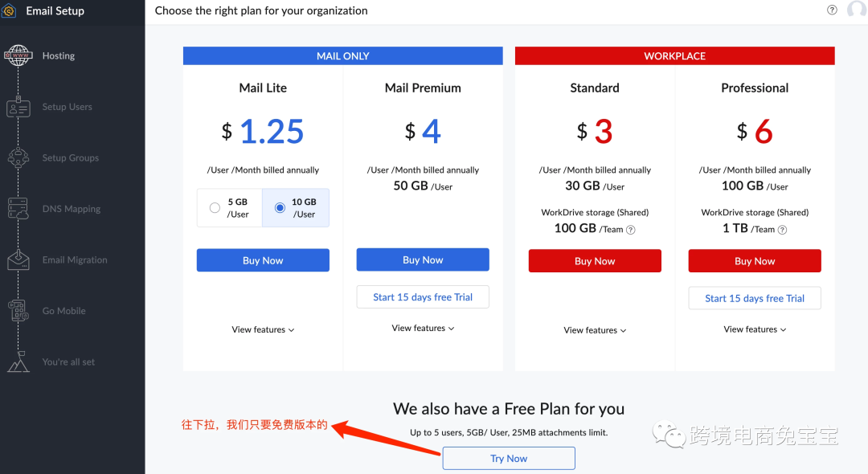The width and height of the screenshot is (868, 474).
Task: Open the user profile avatar
Action: click(857, 10)
